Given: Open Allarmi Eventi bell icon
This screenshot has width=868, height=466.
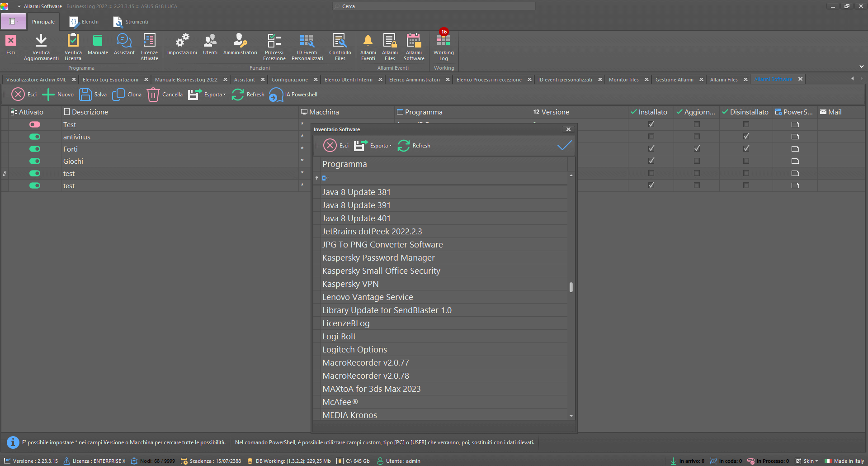Looking at the screenshot, I should coord(368,41).
